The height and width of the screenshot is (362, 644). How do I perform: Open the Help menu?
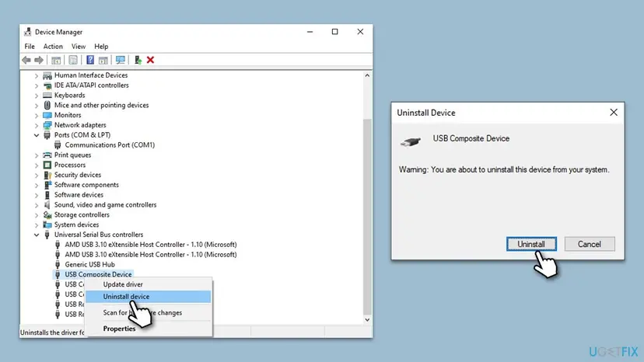pos(101,47)
